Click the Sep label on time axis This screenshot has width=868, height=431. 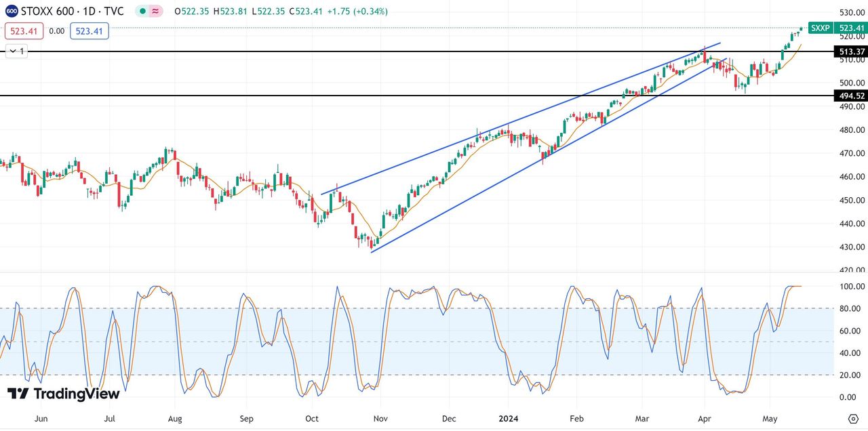pos(247,419)
